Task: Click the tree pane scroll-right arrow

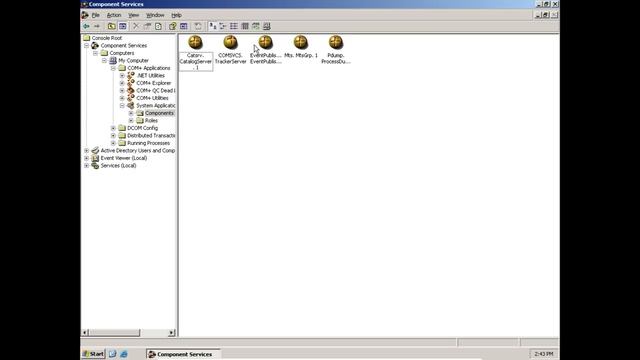Action: pos(172,333)
